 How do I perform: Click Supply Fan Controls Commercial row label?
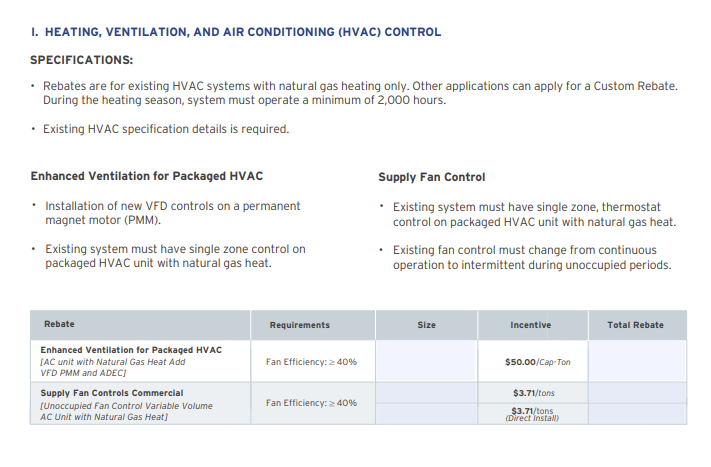click(x=112, y=393)
